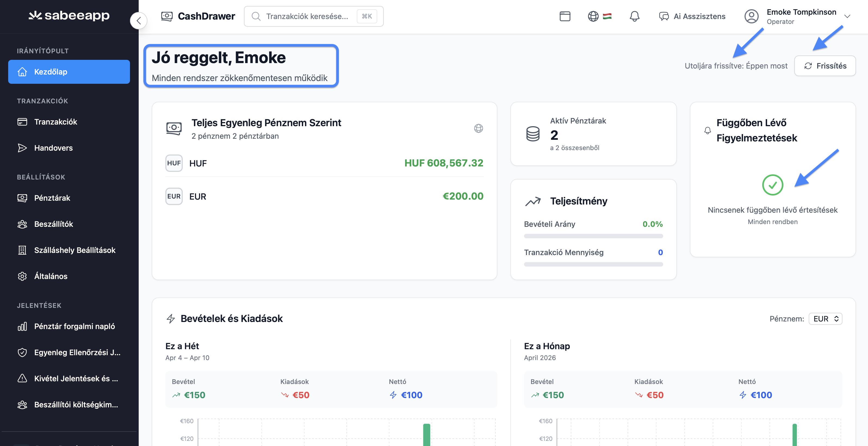
Task: Open Handovers from the sidebar
Action: click(53, 148)
